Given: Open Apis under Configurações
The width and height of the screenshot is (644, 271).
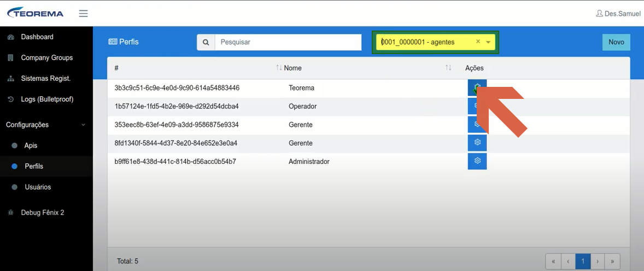Looking at the screenshot, I should tap(31, 146).
